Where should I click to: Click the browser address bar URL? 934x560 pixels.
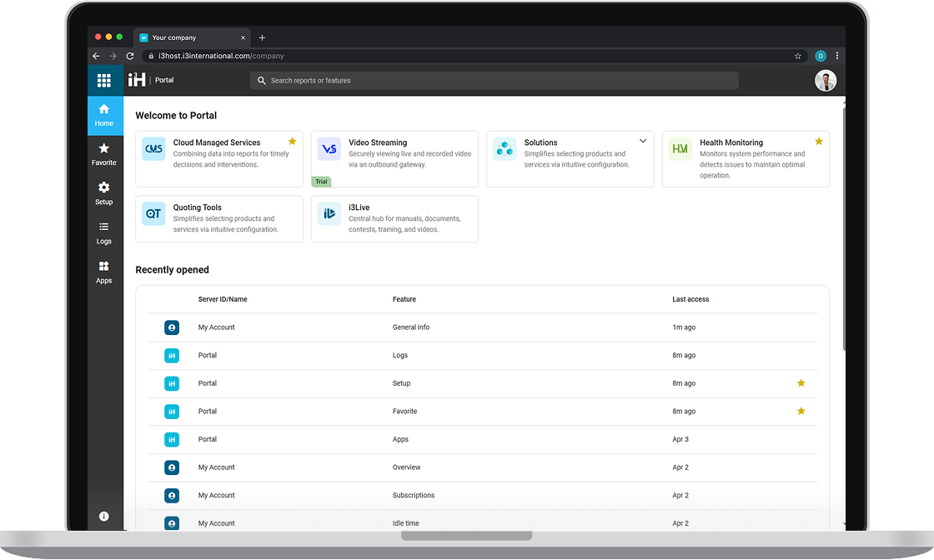point(221,56)
